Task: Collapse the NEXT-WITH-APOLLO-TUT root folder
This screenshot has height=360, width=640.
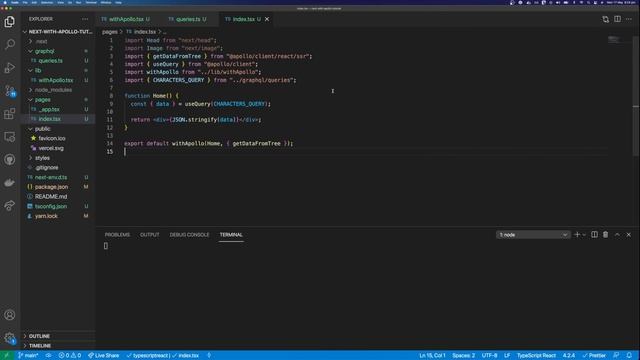Action: (x=58, y=31)
